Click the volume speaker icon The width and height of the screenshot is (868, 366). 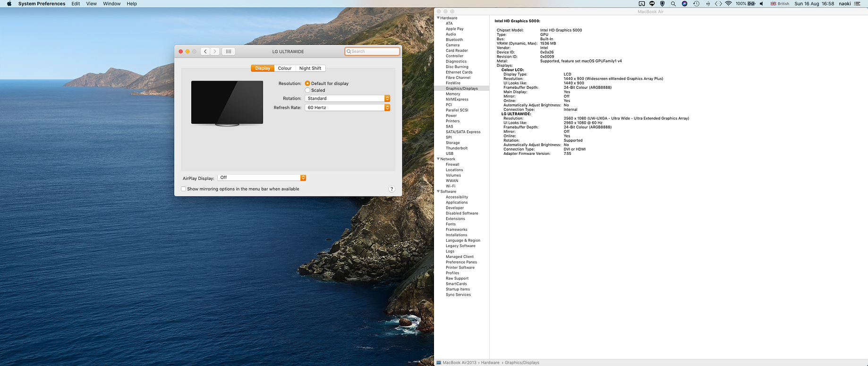pos(761,3)
